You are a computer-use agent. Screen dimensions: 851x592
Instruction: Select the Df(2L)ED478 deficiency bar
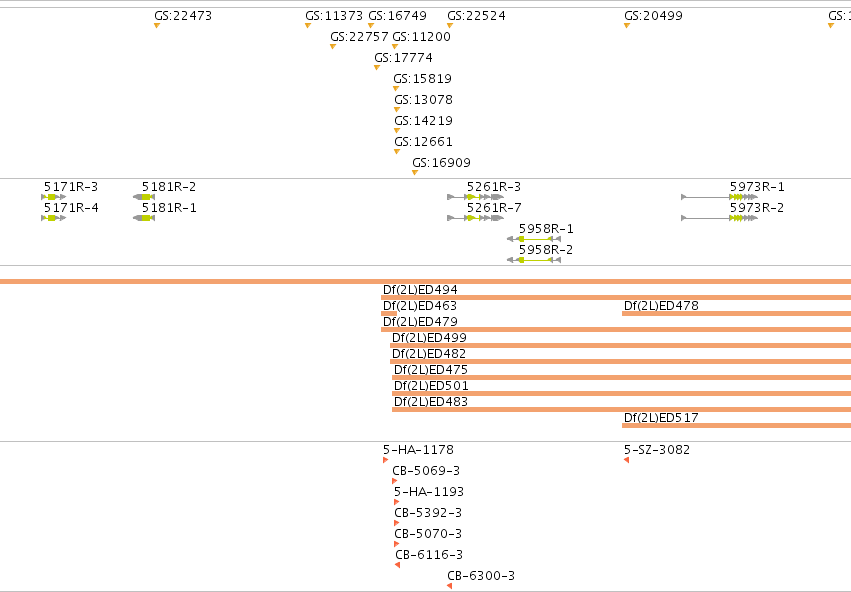736,314
